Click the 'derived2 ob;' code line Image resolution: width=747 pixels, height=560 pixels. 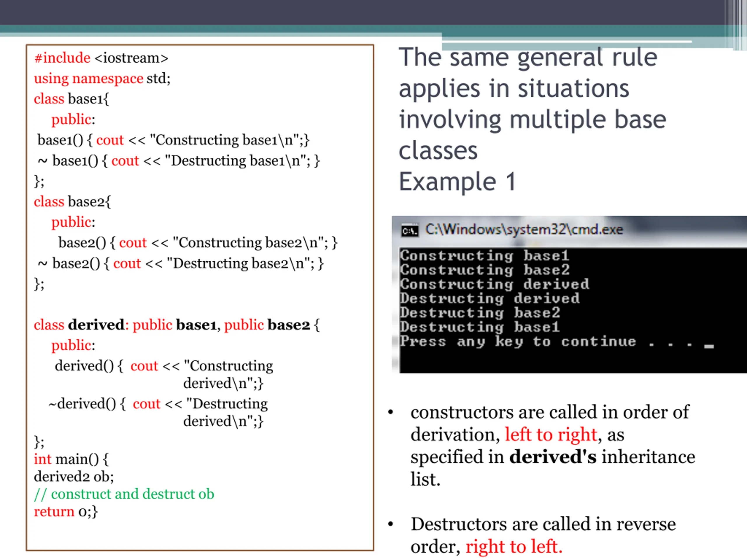tap(74, 477)
